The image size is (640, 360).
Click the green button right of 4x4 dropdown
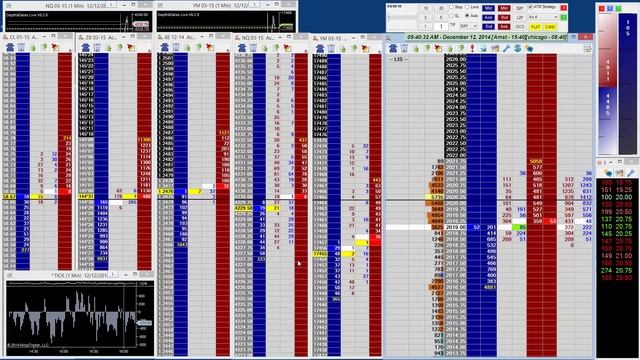click(564, 17)
